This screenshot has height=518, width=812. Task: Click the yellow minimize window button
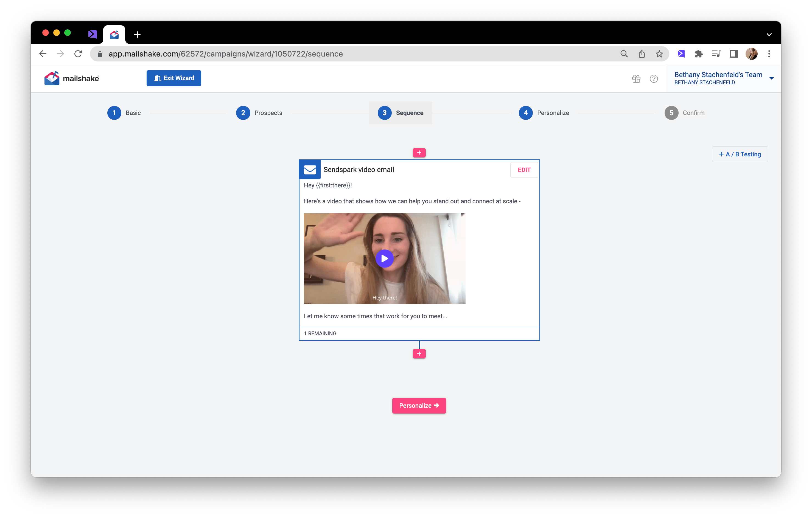(57, 33)
